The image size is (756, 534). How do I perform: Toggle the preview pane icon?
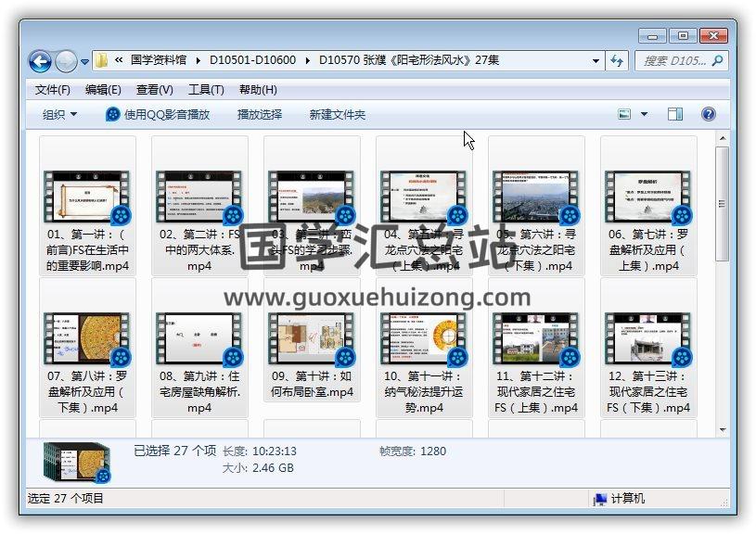675,114
